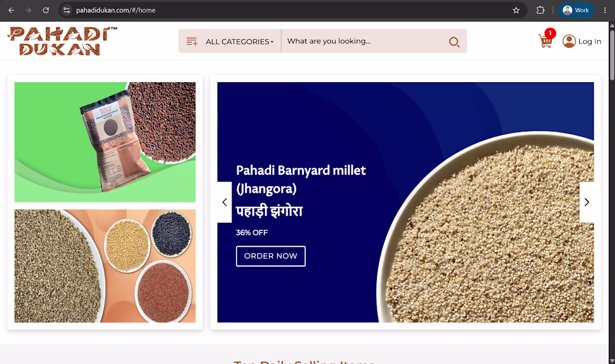Click the Hindi 'पहाड़ी झंगोरा' banner text
Screen dimensions: 615x364
pyautogui.click(x=269, y=211)
